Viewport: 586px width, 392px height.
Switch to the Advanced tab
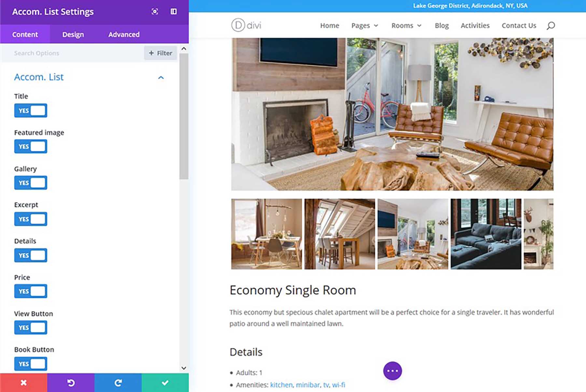124,34
